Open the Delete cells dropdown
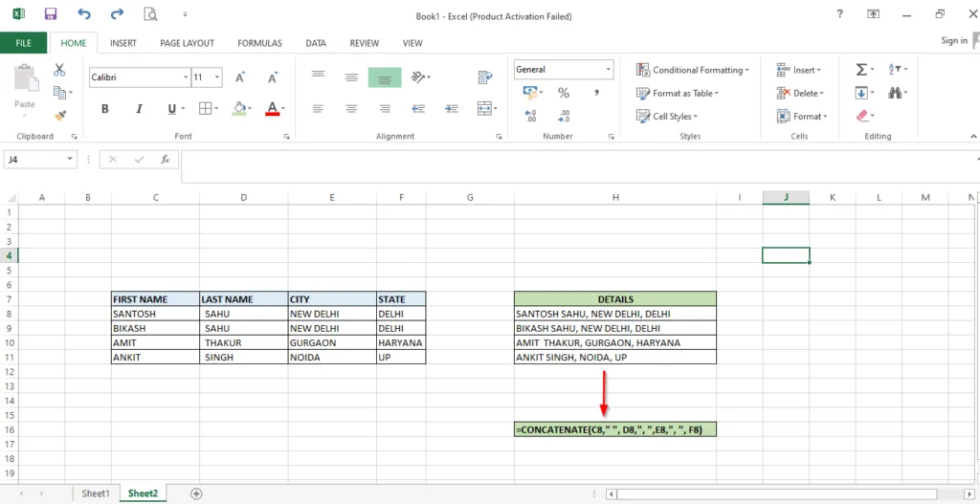The width and height of the screenshot is (980, 504). 800,93
